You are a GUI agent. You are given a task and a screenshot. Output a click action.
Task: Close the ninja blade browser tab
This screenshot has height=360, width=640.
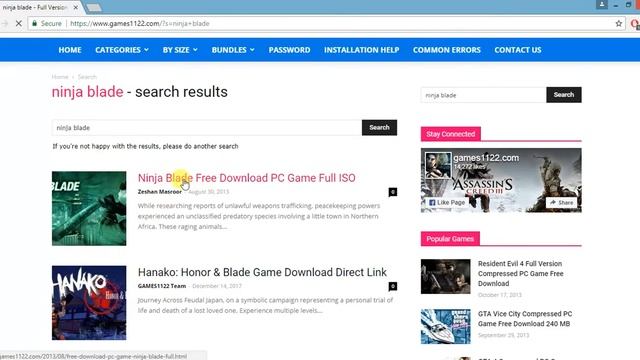(76, 7)
